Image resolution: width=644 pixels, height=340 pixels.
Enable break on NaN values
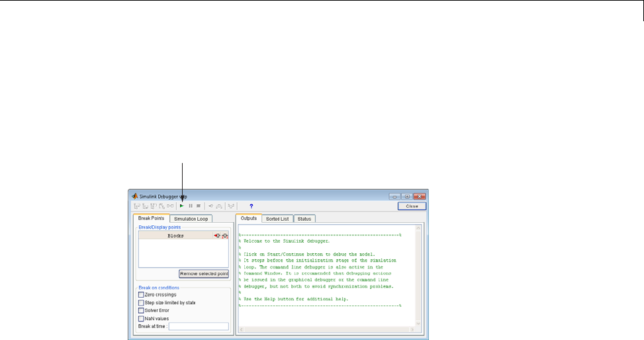point(141,319)
